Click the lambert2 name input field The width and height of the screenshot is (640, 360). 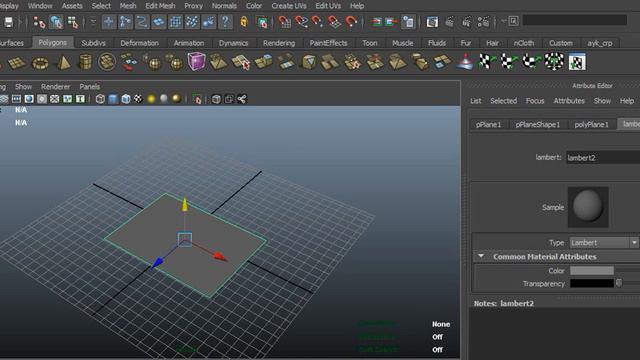coord(603,158)
